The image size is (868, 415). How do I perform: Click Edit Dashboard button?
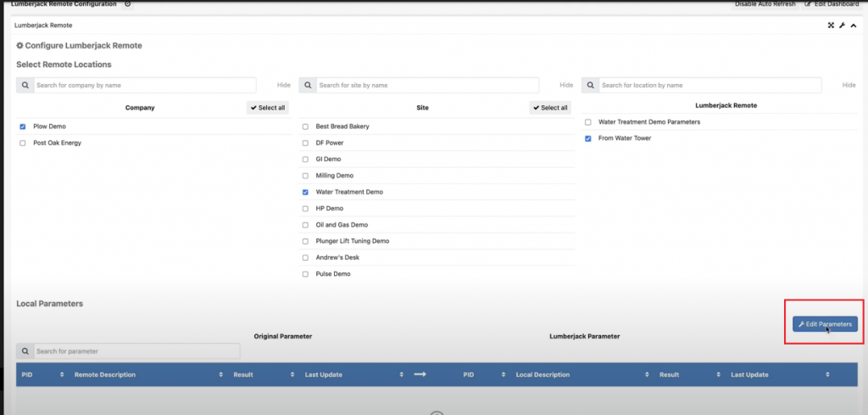(x=832, y=4)
